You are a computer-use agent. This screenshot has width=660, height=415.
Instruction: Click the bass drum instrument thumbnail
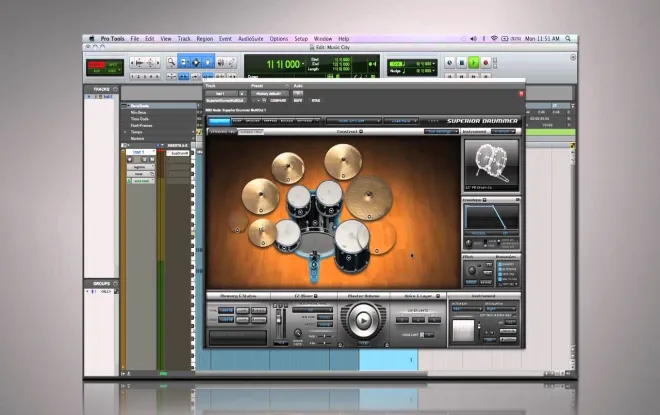tap(491, 163)
